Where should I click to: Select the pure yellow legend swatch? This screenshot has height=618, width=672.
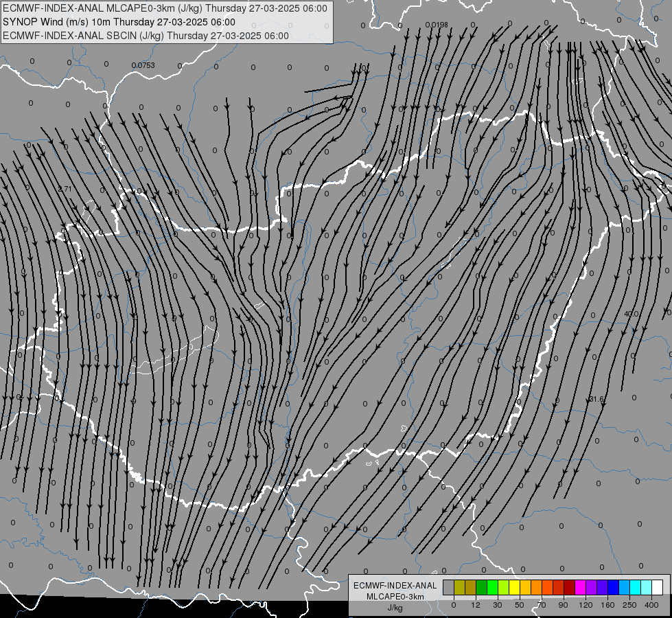coord(515,587)
